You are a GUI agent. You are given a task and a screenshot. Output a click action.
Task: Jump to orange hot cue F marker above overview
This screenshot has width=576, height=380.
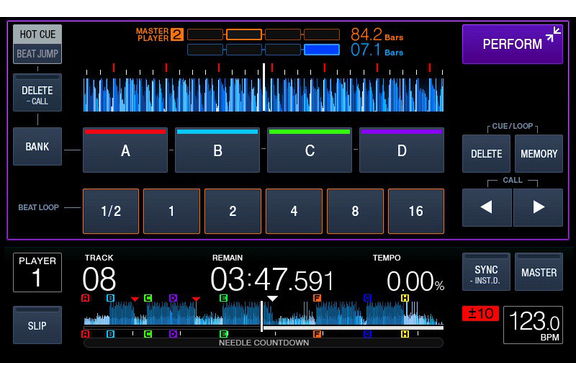(317, 298)
